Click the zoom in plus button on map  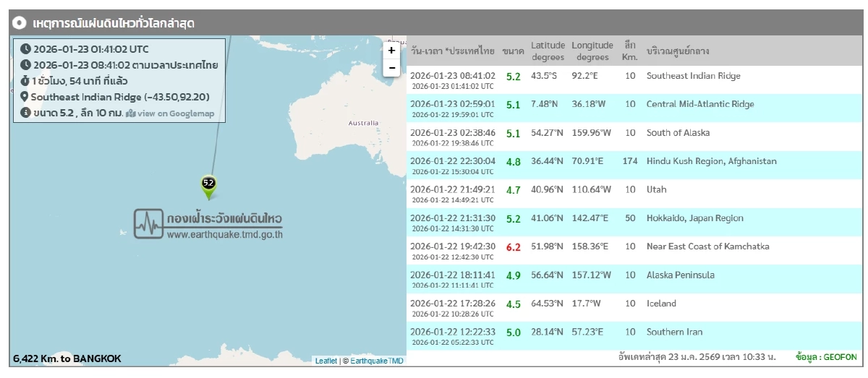(391, 51)
